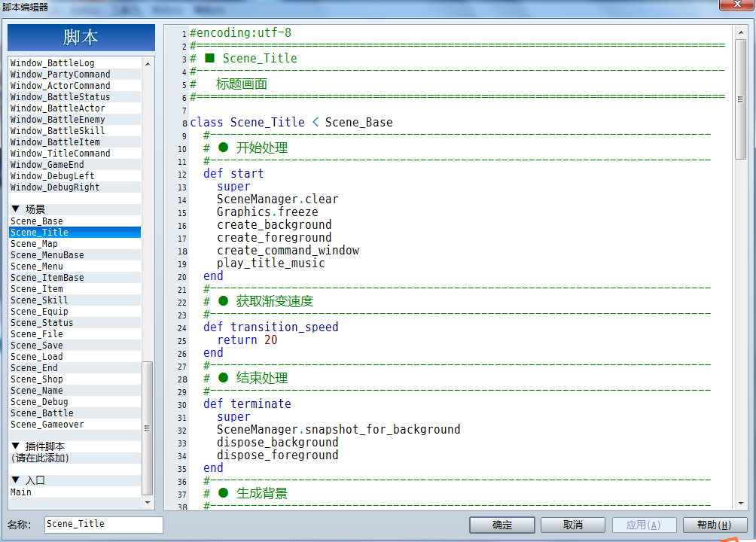This screenshot has height=542, width=756.
Task: Open Scene_Equip script
Action: [75, 312]
